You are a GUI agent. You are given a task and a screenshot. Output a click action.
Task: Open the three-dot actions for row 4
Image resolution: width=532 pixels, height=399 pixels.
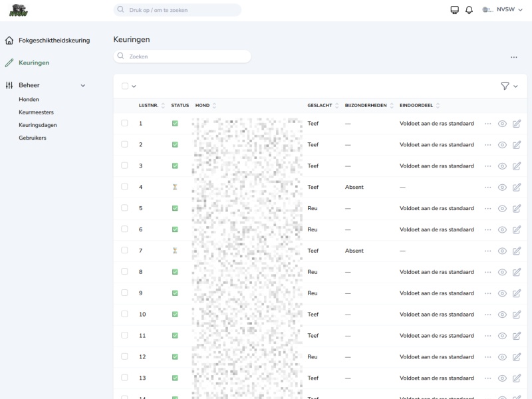[488, 188]
